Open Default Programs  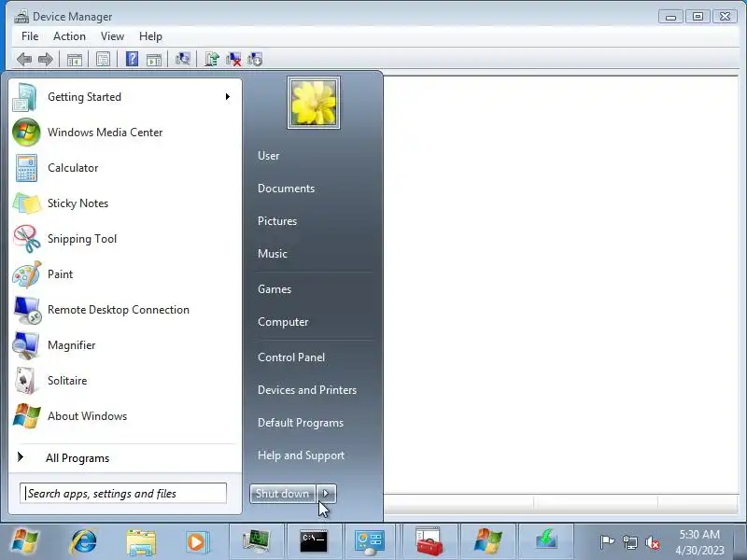pyautogui.click(x=300, y=423)
